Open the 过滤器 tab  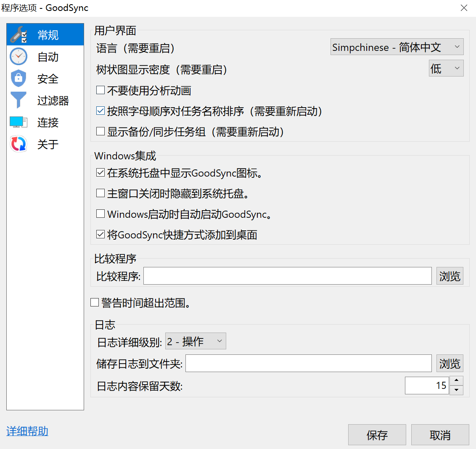(45, 100)
